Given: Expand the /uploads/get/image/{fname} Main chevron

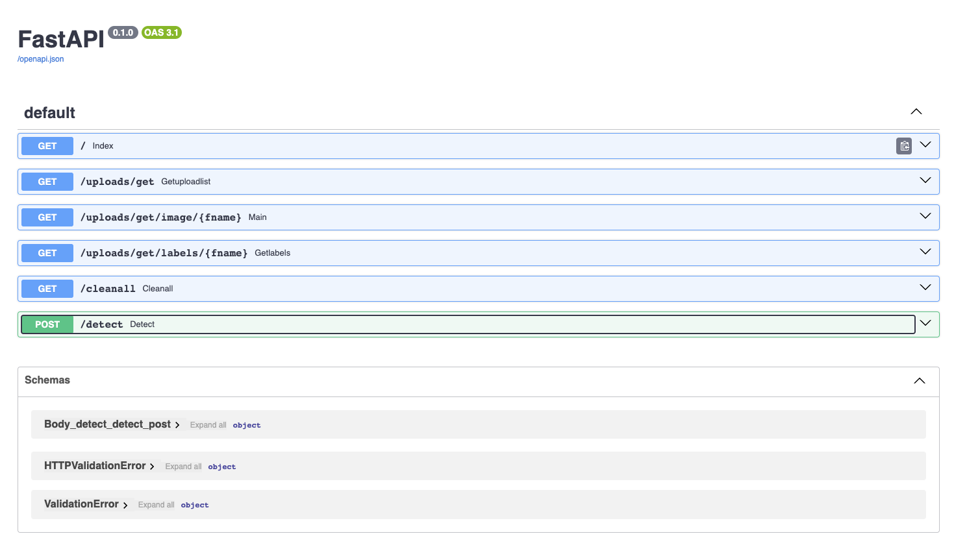Looking at the screenshot, I should click(925, 216).
